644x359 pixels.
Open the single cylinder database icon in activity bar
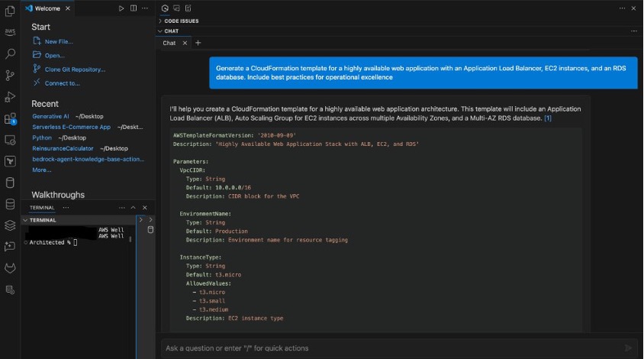click(10, 183)
